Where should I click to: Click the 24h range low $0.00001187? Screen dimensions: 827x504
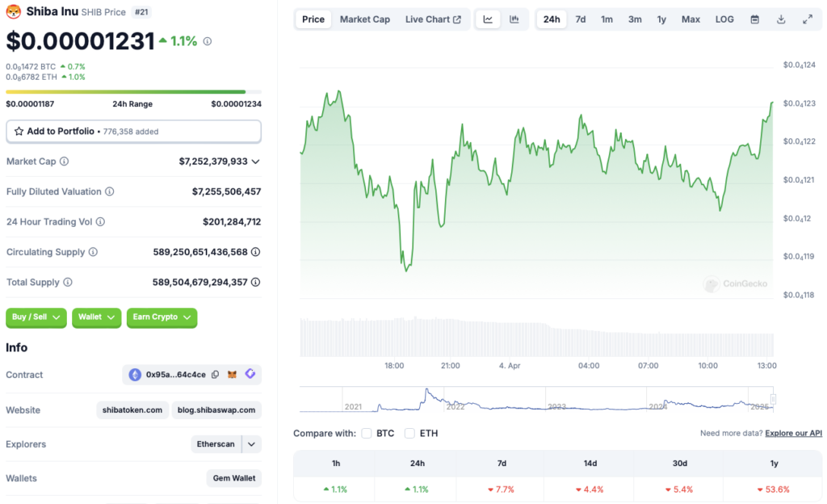[x=30, y=104]
